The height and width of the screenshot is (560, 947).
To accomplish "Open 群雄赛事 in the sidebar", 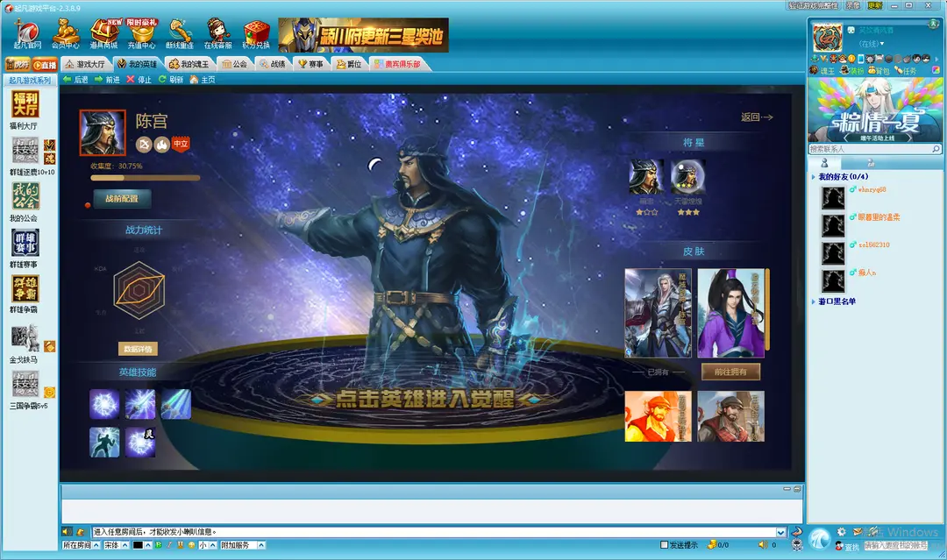I will (x=25, y=248).
